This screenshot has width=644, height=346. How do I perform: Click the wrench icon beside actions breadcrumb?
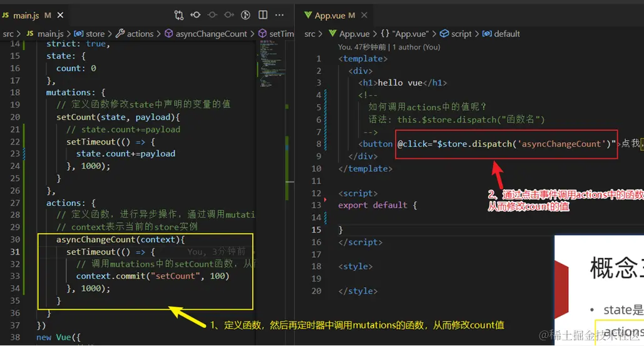pyautogui.click(x=120, y=33)
